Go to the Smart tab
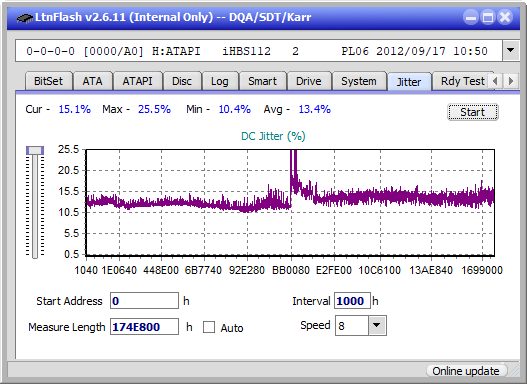The image size is (527, 384). [262, 81]
